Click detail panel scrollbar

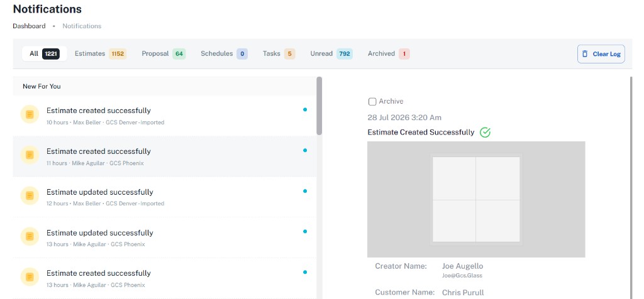[x=631, y=187]
